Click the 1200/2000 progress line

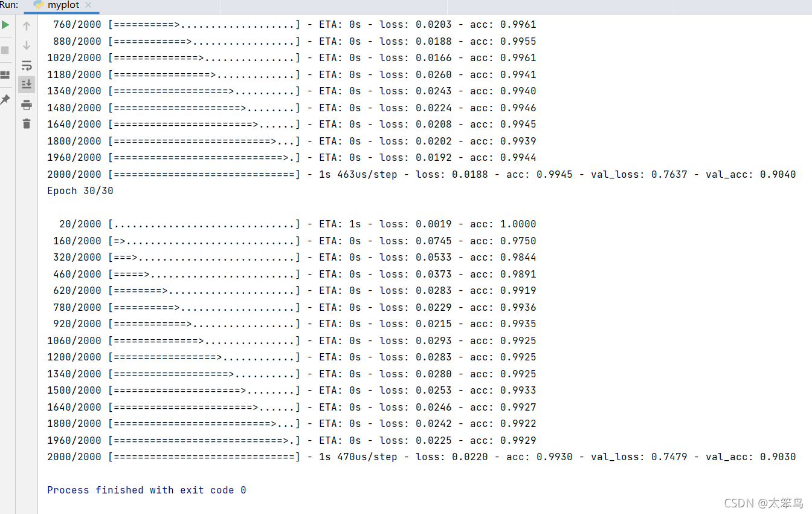pos(292,357)
